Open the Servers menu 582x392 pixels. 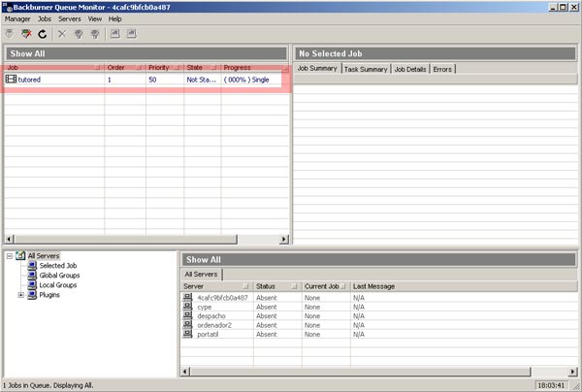coord(70,19)
